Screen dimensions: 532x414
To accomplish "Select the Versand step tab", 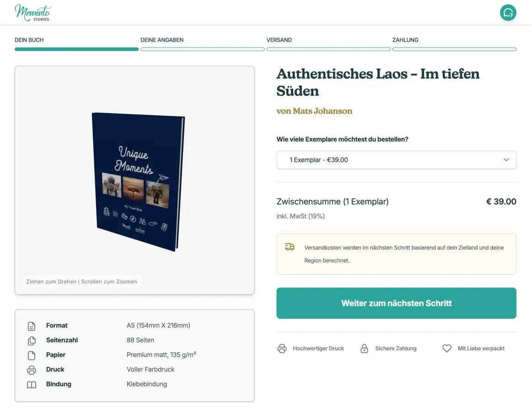I will click(279, 40).
